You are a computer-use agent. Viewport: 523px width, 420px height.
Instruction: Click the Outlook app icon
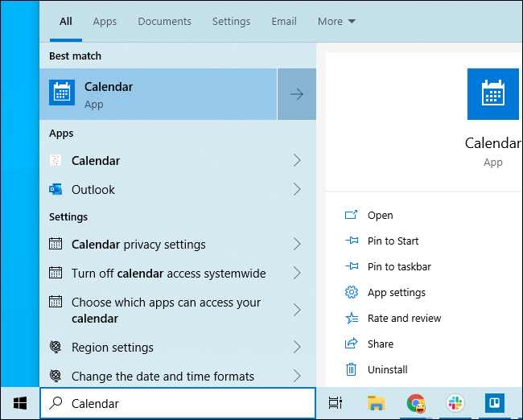click(x=56, y=189)
